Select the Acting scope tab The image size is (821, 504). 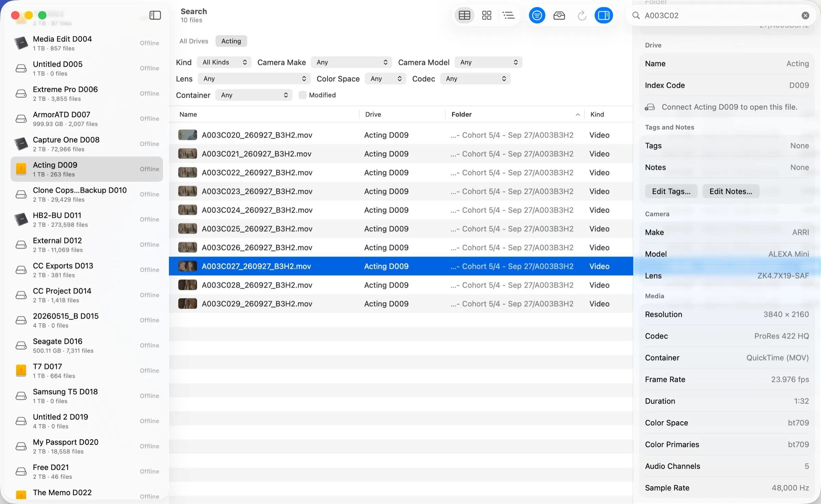coord(231,41)
